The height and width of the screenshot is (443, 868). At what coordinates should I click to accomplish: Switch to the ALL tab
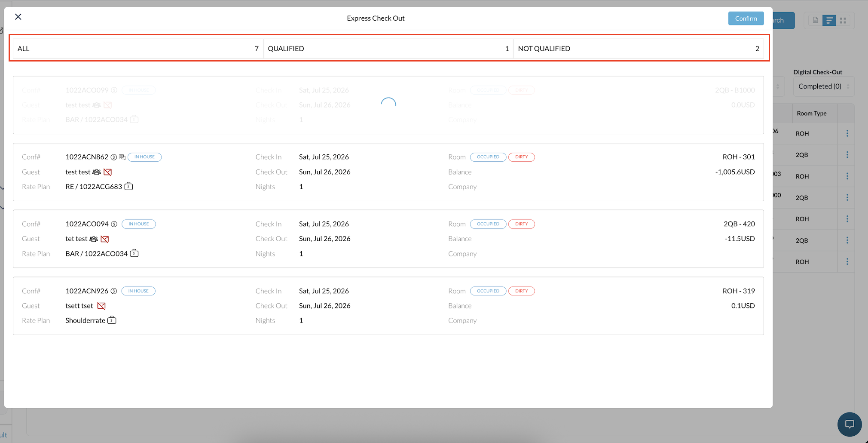tap(138, 49)
